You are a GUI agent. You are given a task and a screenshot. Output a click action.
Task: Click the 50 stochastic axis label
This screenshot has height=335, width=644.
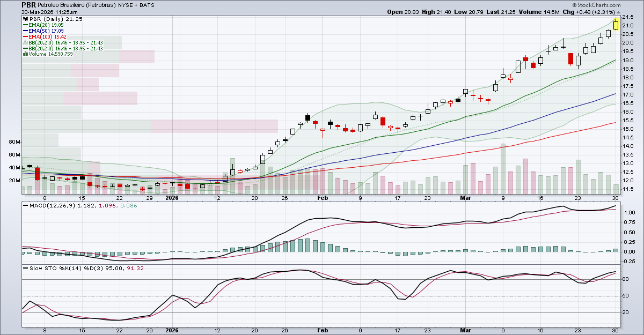[626, 295]
